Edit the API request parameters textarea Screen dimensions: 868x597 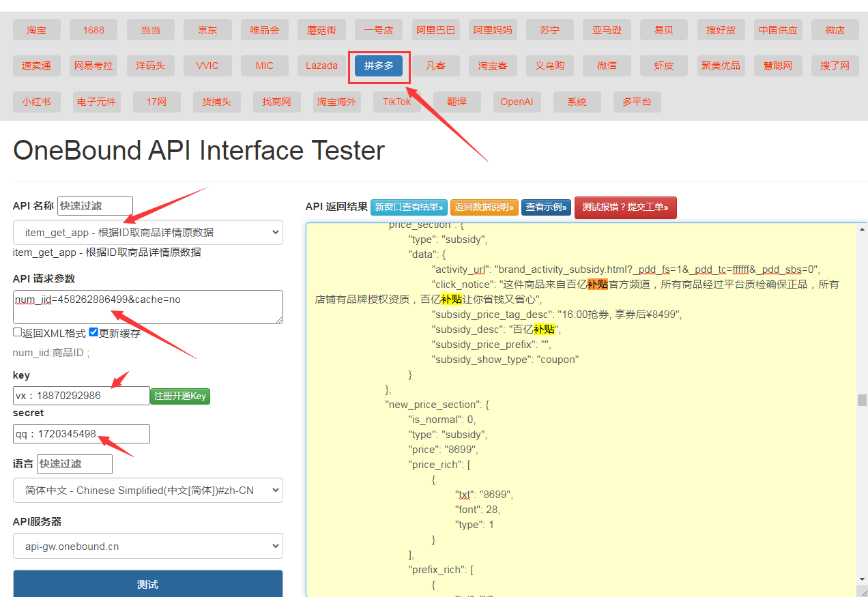click(148, 307)
